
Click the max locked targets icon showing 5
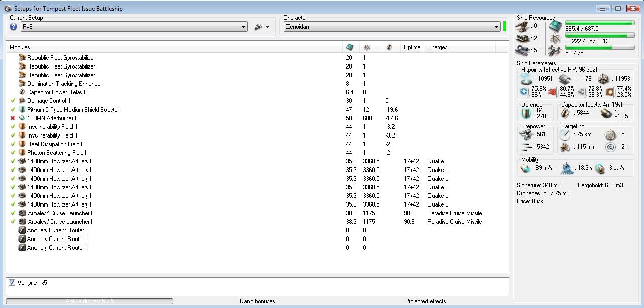[611, 134]
